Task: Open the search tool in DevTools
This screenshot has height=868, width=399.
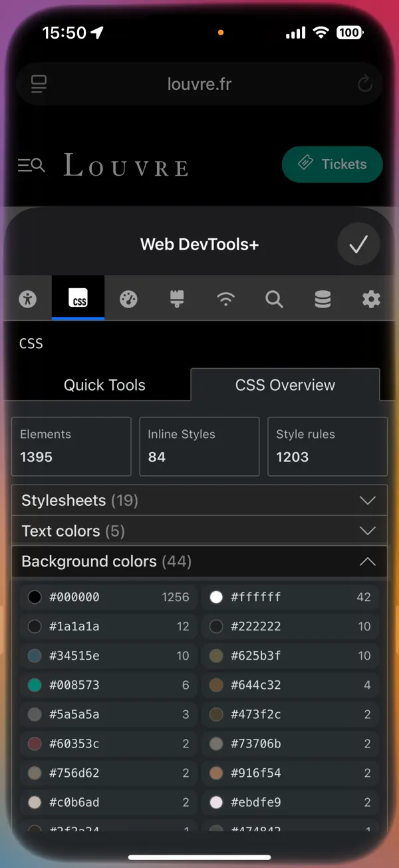Action: tap(274, 299)
